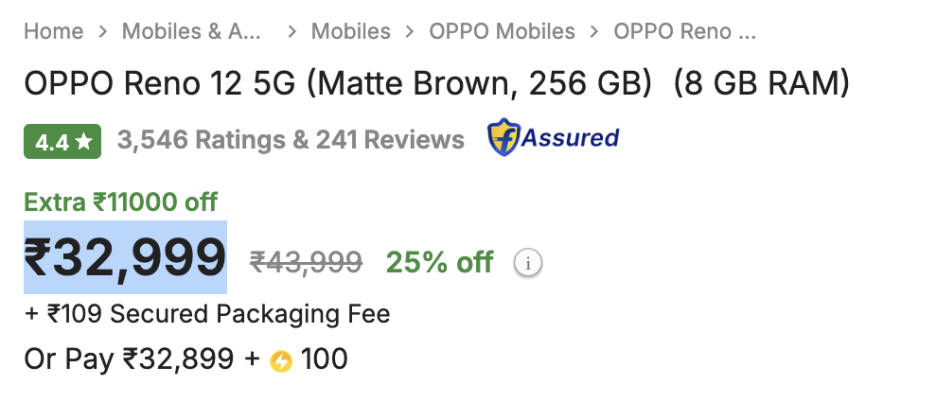Click the chevron after the Home breadcrumb
Screen dimensions: 936x420
103,32
